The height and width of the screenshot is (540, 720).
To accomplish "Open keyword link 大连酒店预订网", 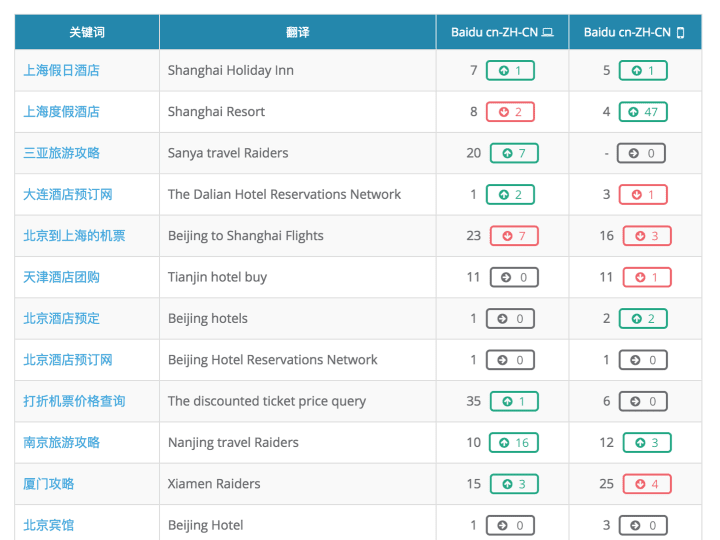I will click(x=68, y=194).
